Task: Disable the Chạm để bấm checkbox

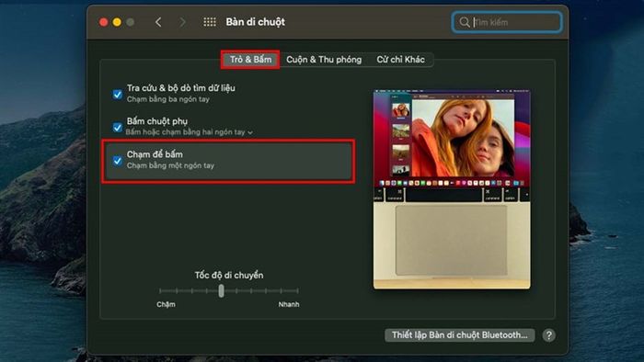Action: point(118,160)
